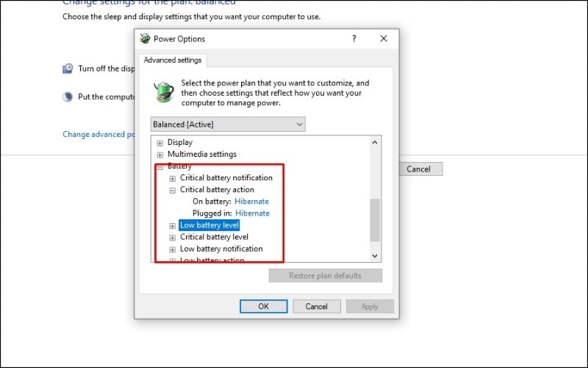Expand the Low battery level node
Image resolution: width=588 pixels, height=368 pixels.
[173, 226]
